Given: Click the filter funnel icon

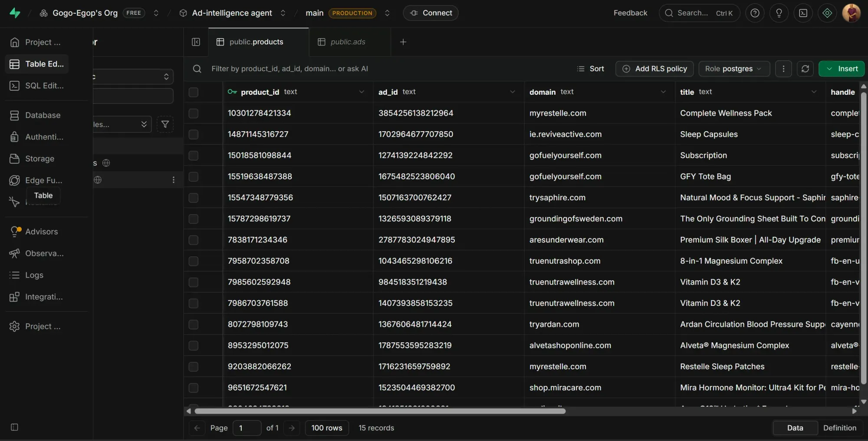Looking at the screenshot, I should tap(165, 124).
